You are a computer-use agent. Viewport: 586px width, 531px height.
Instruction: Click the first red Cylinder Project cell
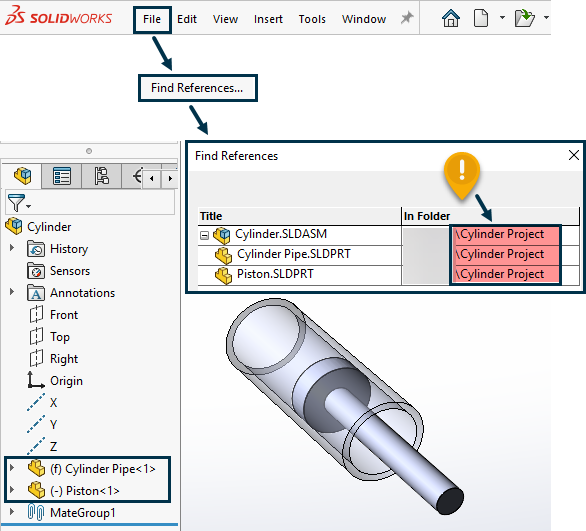click(506, 235)
